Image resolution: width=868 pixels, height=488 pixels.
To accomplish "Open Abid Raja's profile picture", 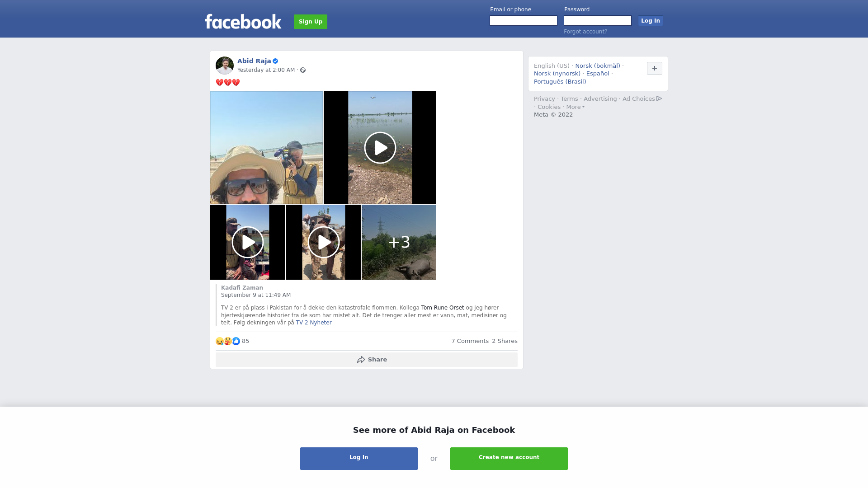I will coord(224,66).
